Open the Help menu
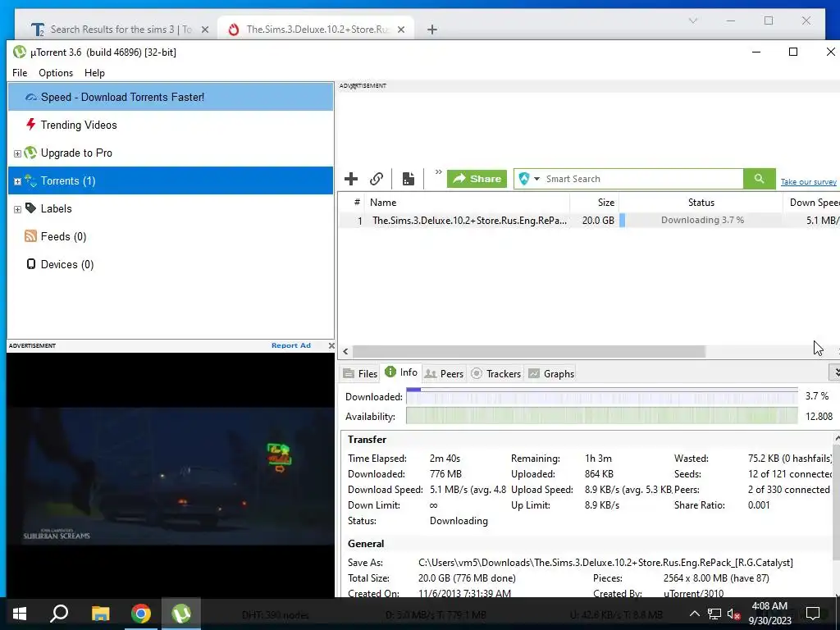 pos(95,73)
